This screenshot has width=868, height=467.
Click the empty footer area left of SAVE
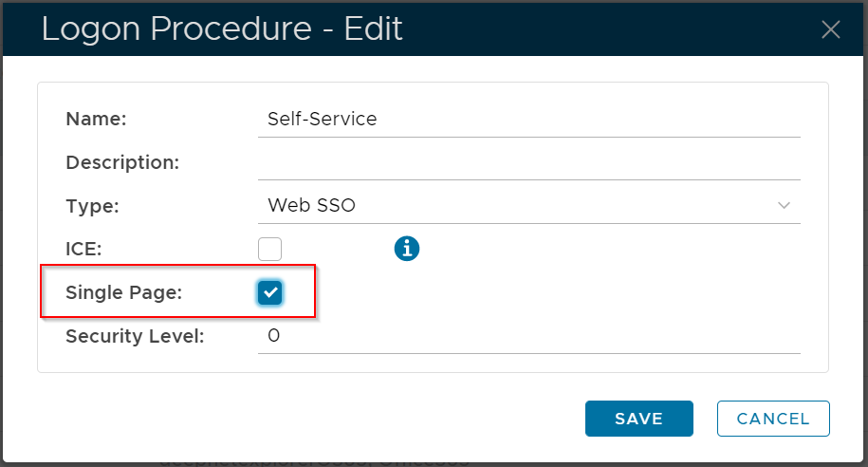(313, 419)
